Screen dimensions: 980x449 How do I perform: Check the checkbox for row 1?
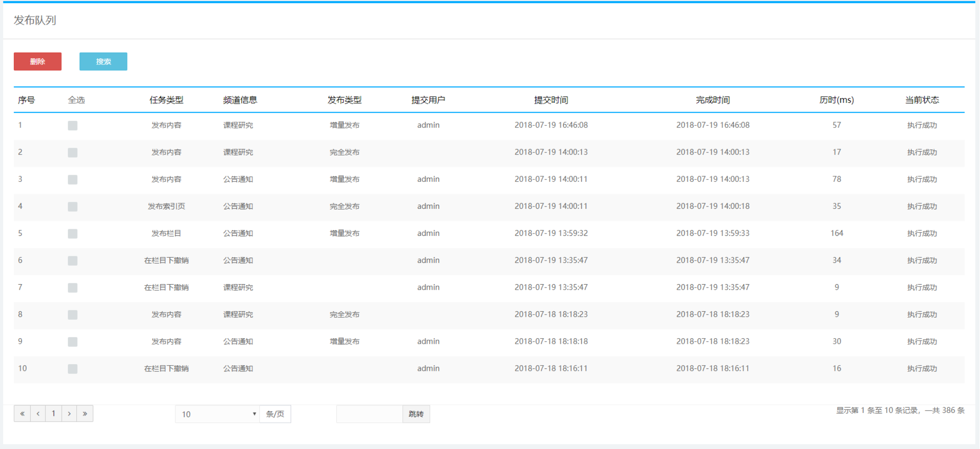pos(73,126)
